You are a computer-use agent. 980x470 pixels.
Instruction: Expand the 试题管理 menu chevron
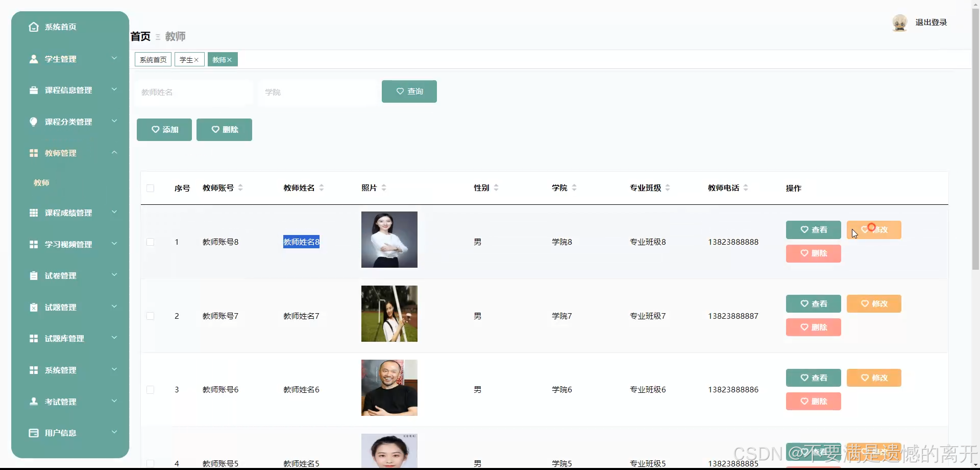click(x=114, y=307)
